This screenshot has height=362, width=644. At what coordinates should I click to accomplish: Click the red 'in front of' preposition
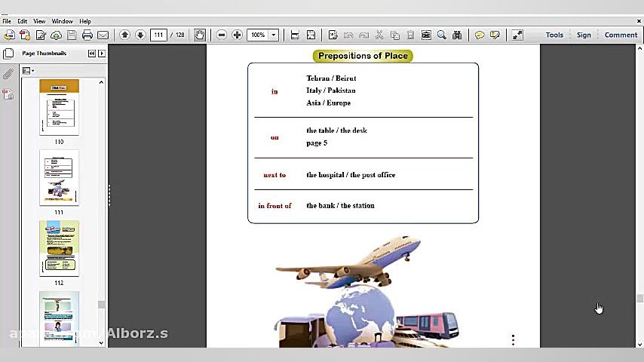[274, 205]
